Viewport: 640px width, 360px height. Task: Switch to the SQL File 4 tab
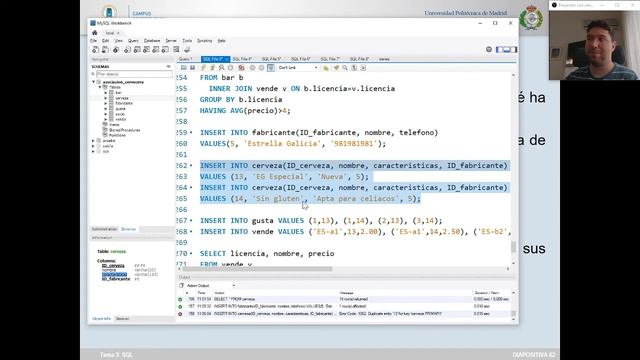click(242, 59)
